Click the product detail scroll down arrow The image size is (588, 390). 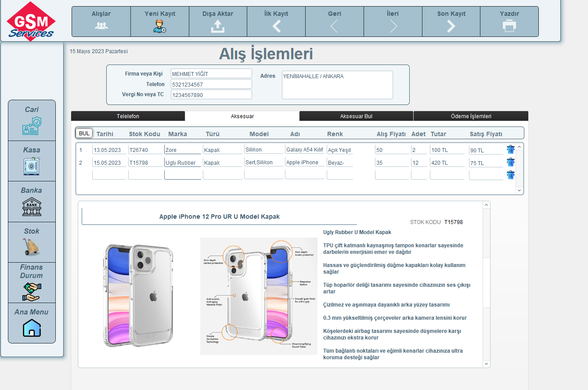coord(486,364)
